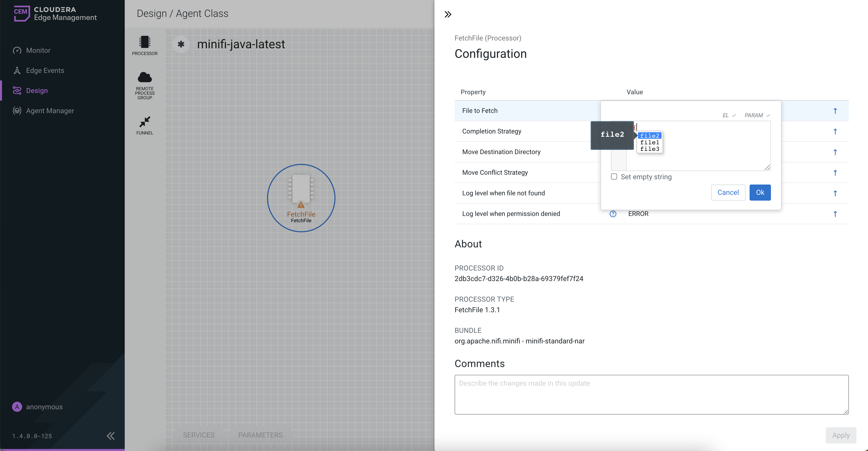Click the asterisk icon beside minifi-java-latest
The image size is (868, 451).
pyautogui.click(x=181, y=44)
